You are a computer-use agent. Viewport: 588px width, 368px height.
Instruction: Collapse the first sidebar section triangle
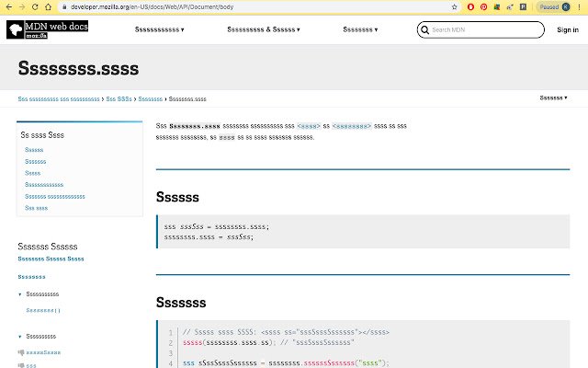(x=20, y=294)
